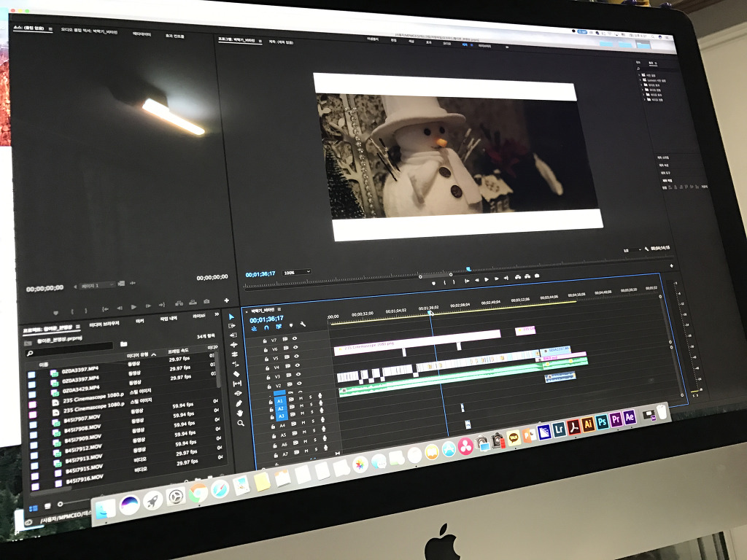Open Lightroom from the Dock

coord(560,429)
